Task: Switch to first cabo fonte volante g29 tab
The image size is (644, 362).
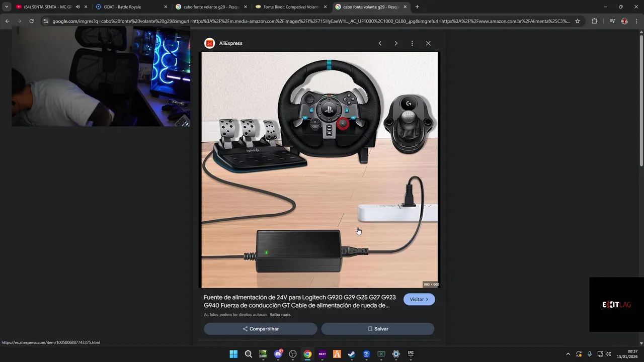Action: 211,7
